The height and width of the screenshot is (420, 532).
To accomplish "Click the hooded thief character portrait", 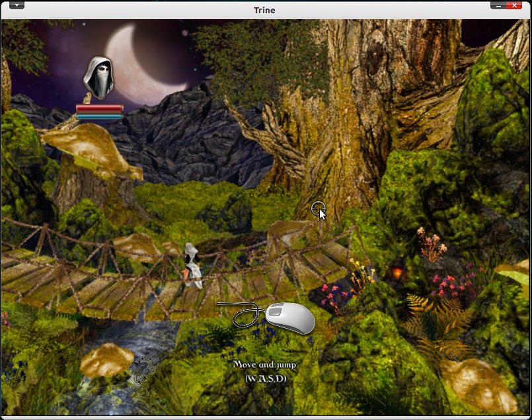I will tap(98, 77).
